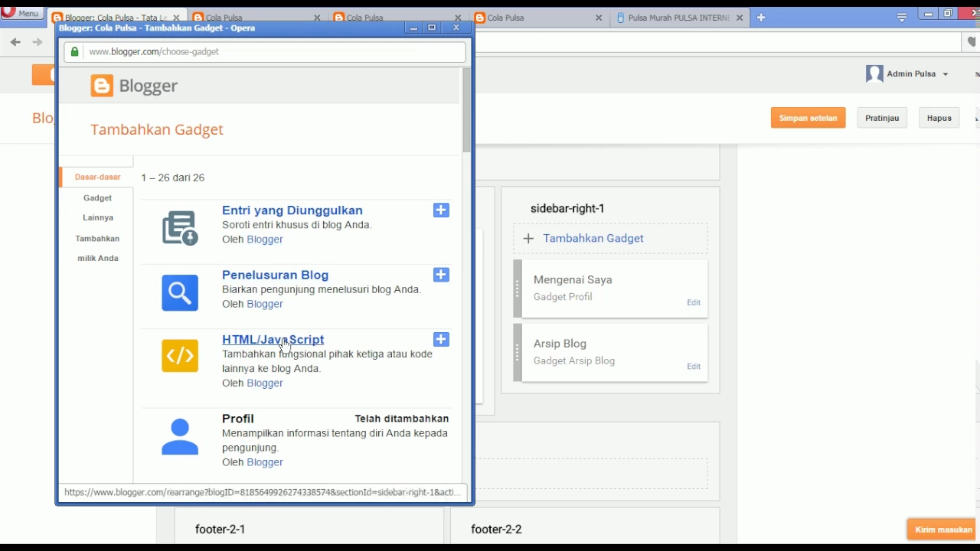Click the Blogger link under HTML/JavaScript

coord(265,383)
